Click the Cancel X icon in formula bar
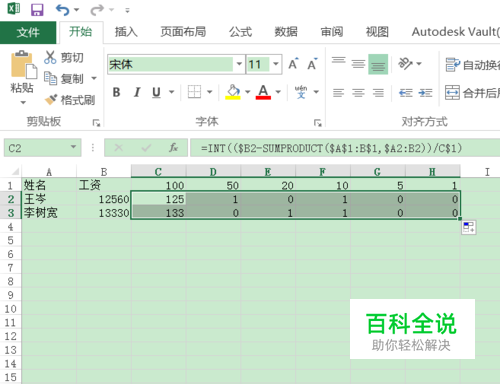The height and width of the screenshot is (384, 500). tap(118, 147)
